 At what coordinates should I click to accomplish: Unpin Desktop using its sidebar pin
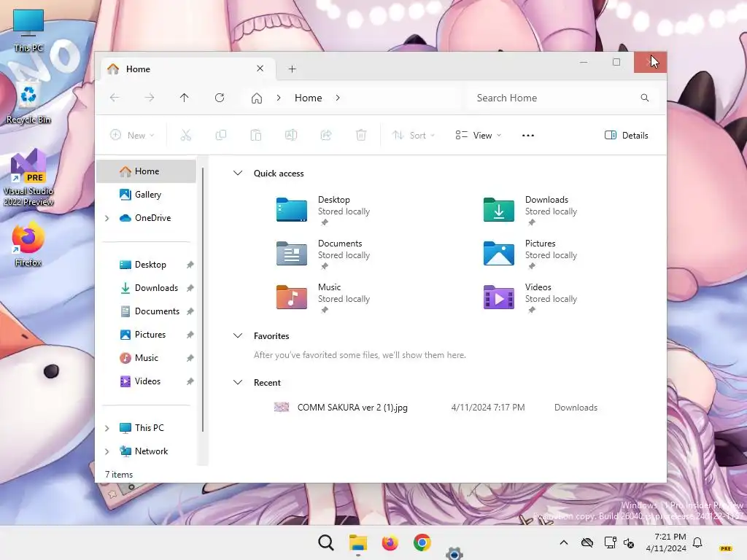[x=190, y=265]
